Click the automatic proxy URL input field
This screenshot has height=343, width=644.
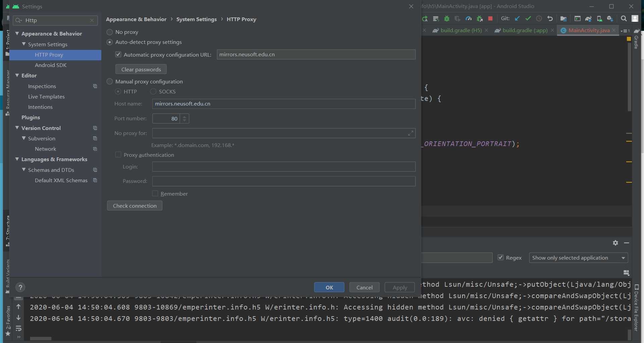tap(316, 54)
